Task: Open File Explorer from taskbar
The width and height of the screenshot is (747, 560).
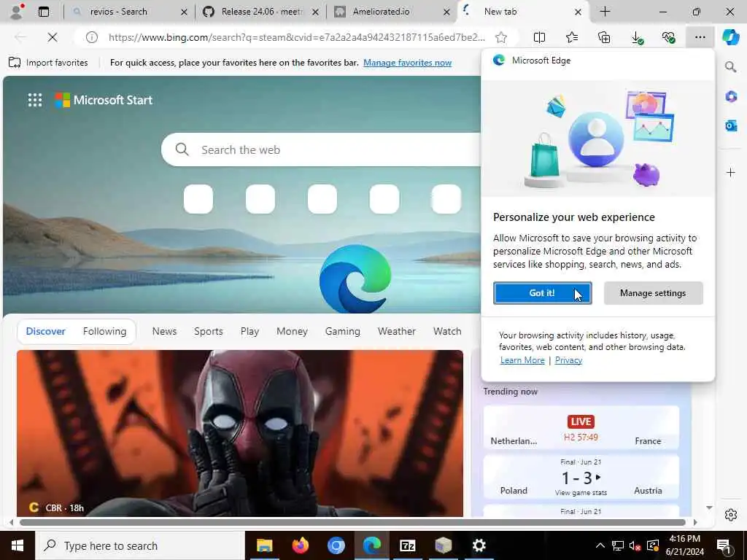Action: (264, 545)
